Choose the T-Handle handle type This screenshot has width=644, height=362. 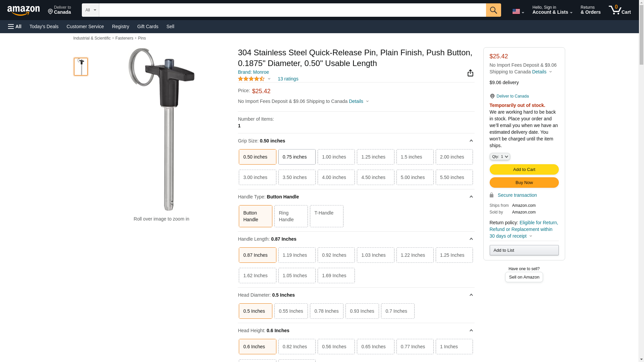(326, 216)
